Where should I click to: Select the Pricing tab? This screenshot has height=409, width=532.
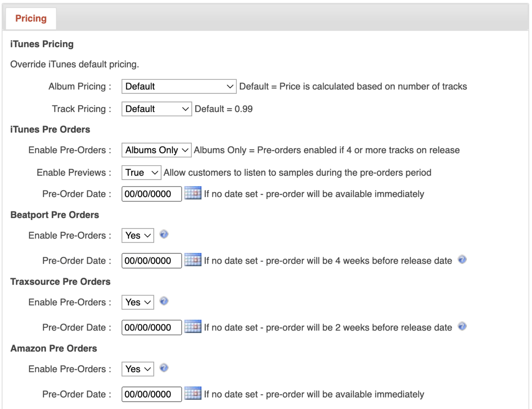tap(31, 18)
